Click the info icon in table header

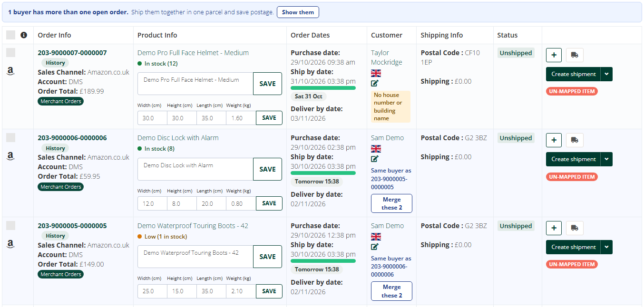[x=24, y=35]
